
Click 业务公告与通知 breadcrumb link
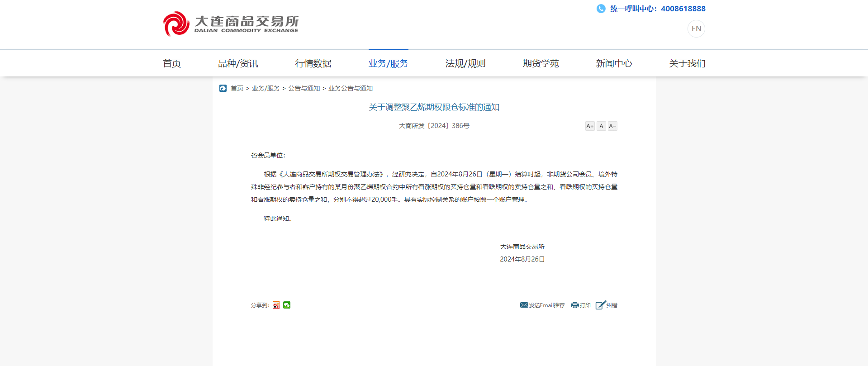pos(351,88)
